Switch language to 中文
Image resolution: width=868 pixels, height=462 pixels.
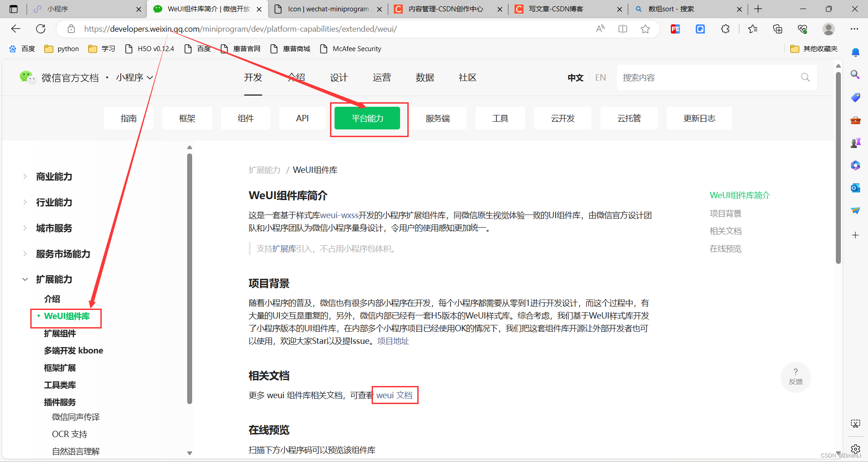click(576, 77)
